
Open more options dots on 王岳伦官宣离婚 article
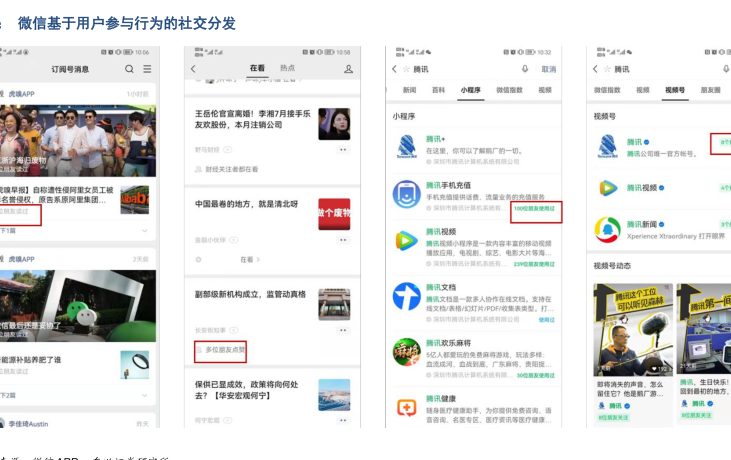click(x=343, y=149)
